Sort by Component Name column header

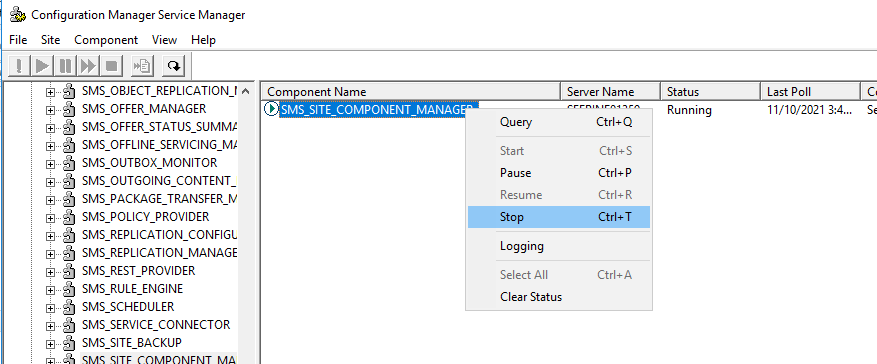[412, 92]
